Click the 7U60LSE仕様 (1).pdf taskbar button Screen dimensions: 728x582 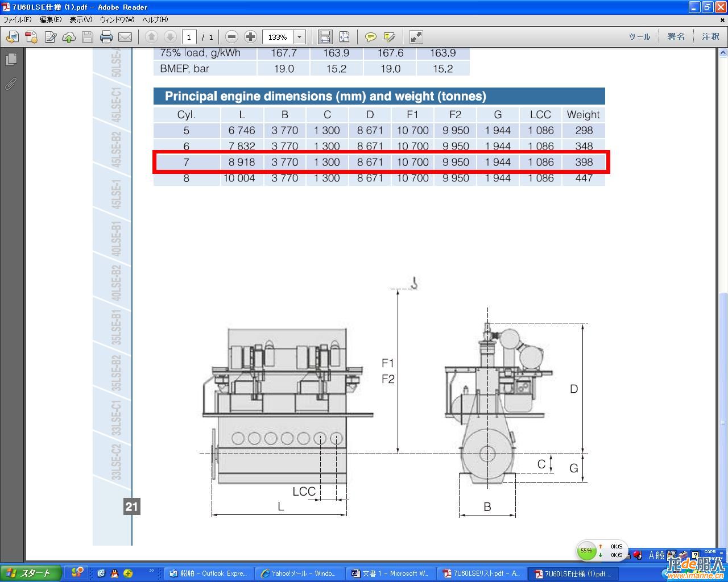coord(572,573)
